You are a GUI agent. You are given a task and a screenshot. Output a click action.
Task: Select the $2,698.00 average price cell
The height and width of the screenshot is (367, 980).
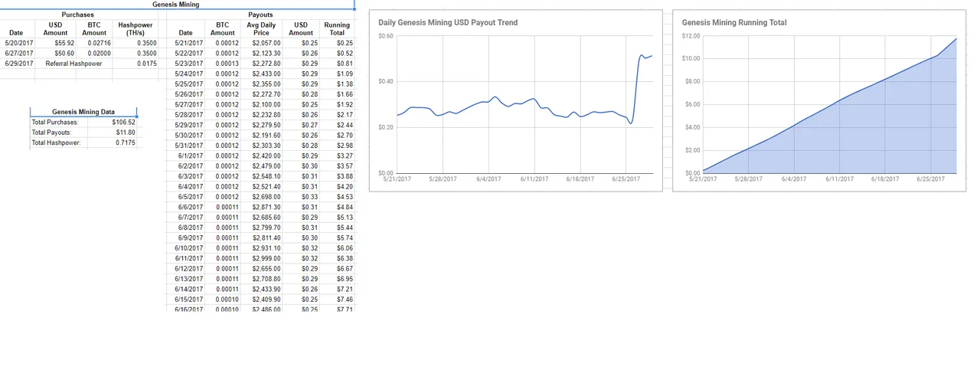click(262, 197)
